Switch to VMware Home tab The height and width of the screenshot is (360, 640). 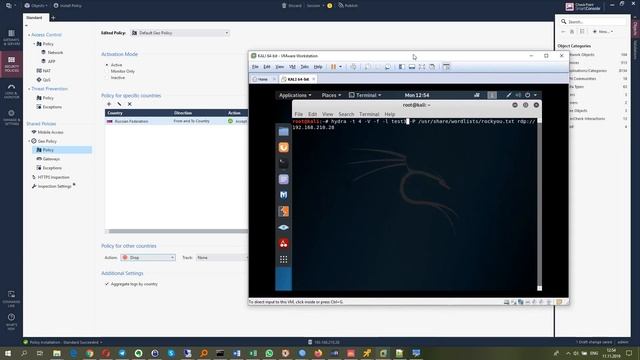coord(262,79)
